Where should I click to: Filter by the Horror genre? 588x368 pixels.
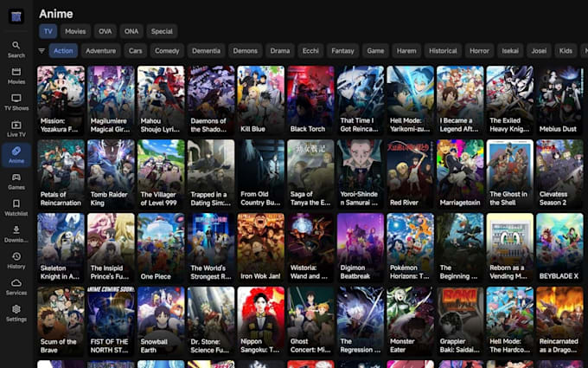click(479, 51)
